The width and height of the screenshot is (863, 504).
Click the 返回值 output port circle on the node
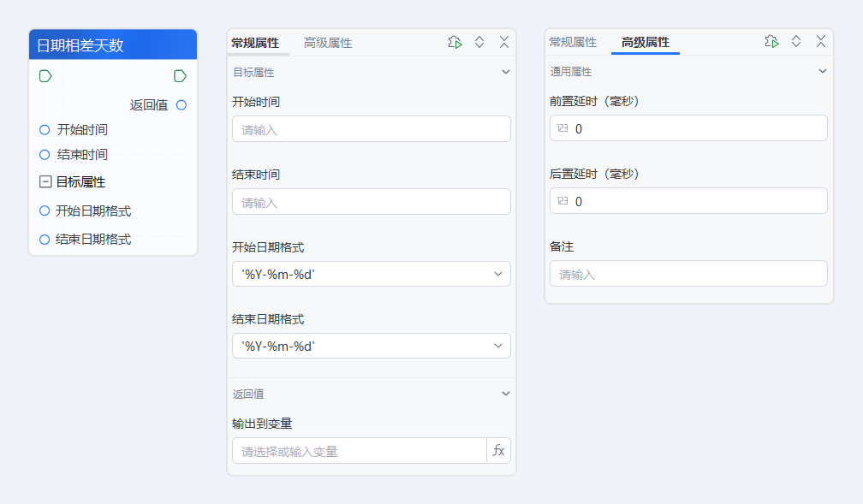pyautogui.click(x=181, y=105)
